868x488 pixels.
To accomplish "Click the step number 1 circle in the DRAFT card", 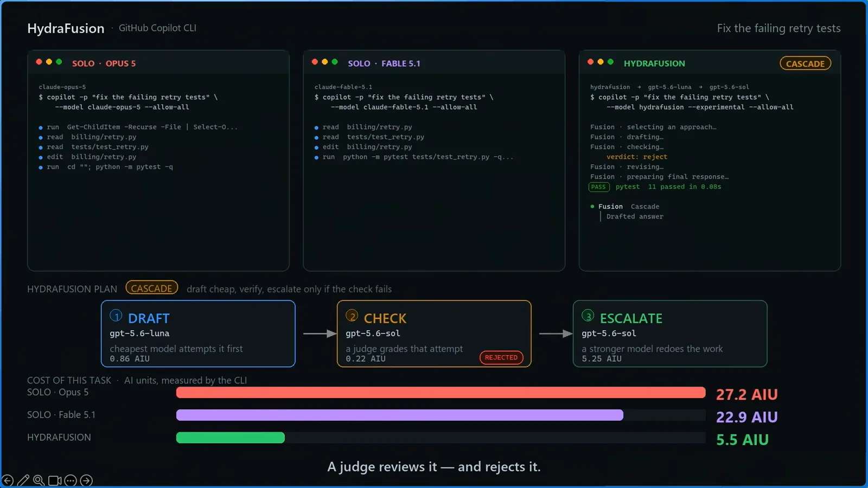I will (116, 316).
